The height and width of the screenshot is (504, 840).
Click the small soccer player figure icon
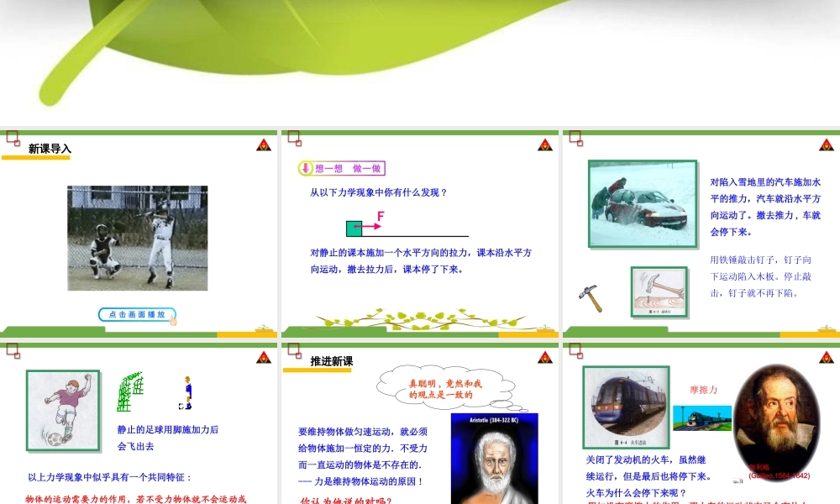pyautogui.click(x=186, y=393)
